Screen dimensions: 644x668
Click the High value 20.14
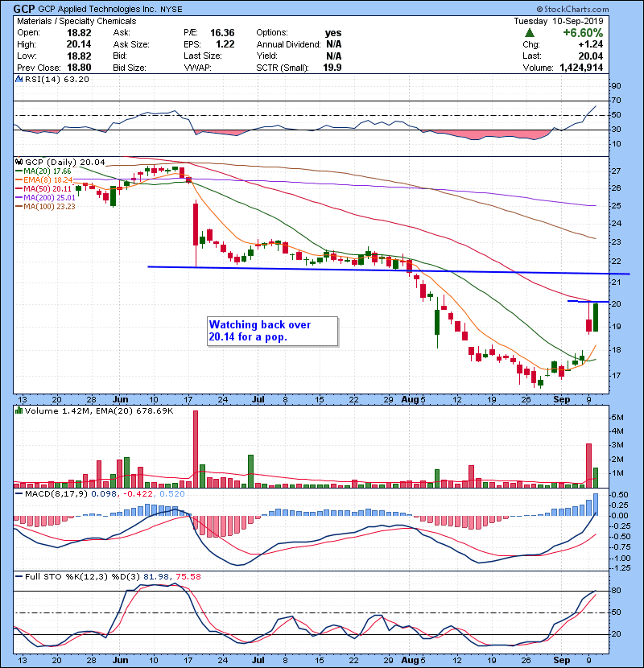(x=79, y=44)
